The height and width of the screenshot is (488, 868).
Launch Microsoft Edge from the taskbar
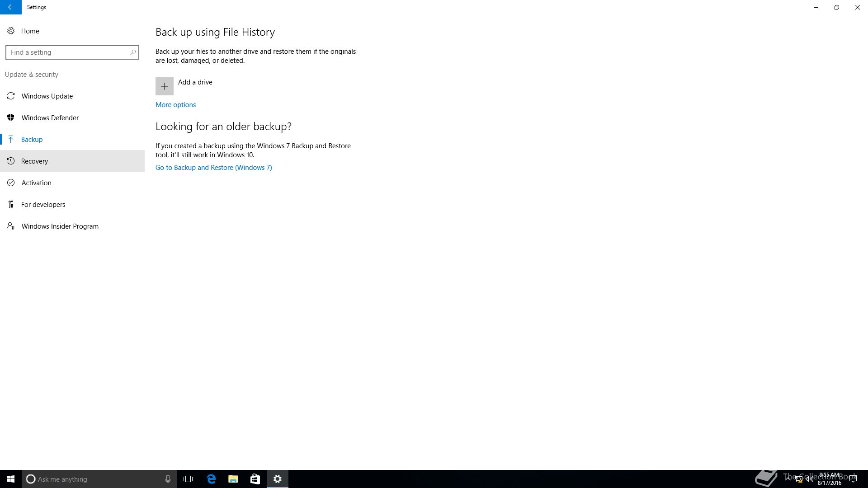211,479
